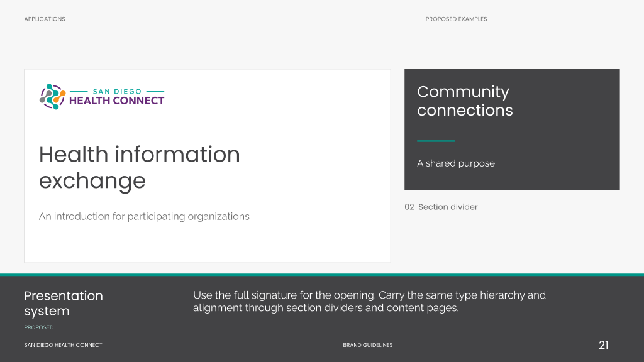Screen dimensions: 644x362
Task: Select the 'Presentation system' footer heading
Action: point(64,304)
